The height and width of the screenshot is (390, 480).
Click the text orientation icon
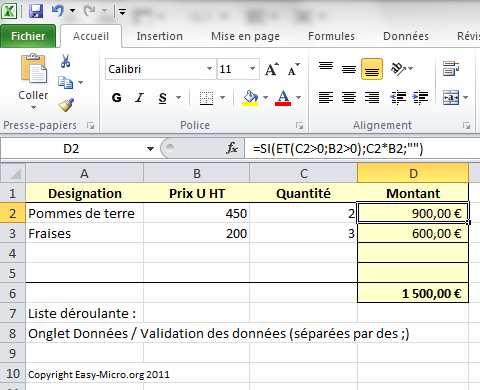(399, 69)
